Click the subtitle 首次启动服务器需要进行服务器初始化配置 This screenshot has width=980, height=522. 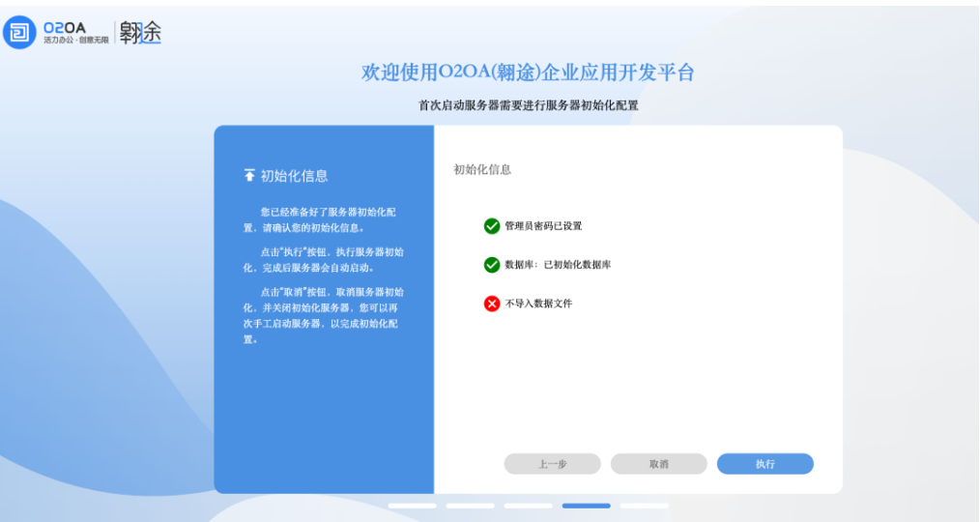click(528, 105)
